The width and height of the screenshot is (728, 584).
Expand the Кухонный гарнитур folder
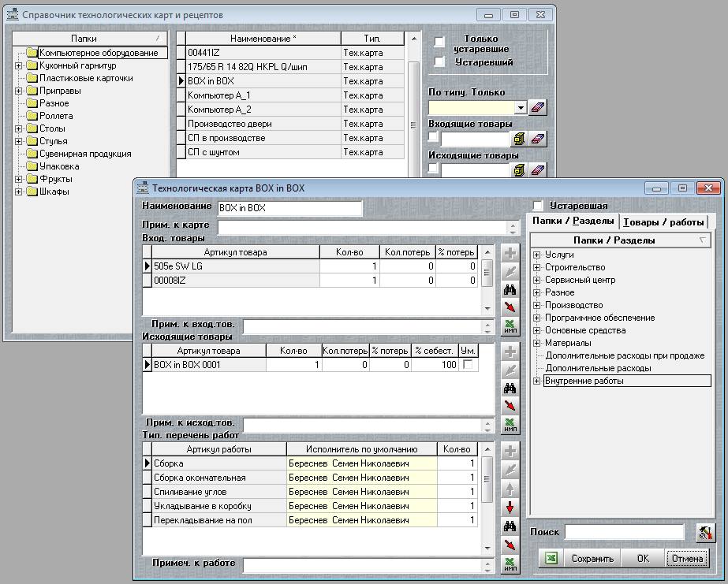click(x=19, y=66)
